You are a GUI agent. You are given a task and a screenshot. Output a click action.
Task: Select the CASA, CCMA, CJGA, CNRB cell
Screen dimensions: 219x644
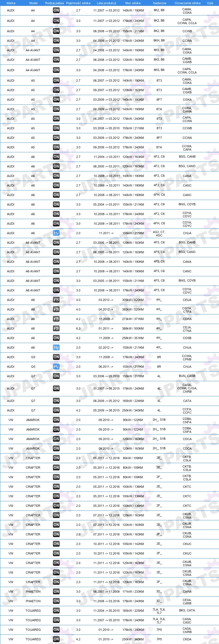pos(187,388)
